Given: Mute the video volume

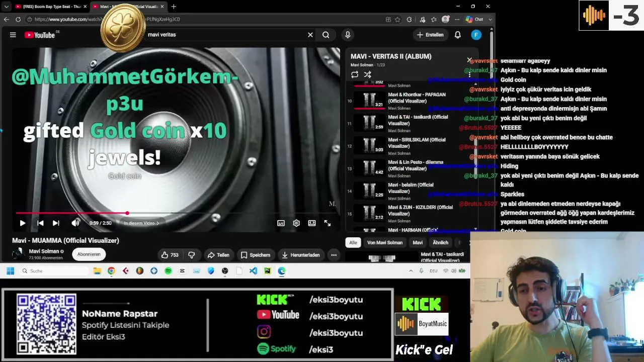Looking at the screenshot, I should point(75,223).
